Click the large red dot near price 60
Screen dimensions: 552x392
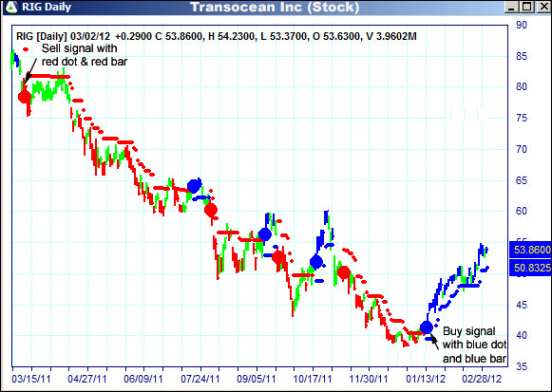point(211,211)
